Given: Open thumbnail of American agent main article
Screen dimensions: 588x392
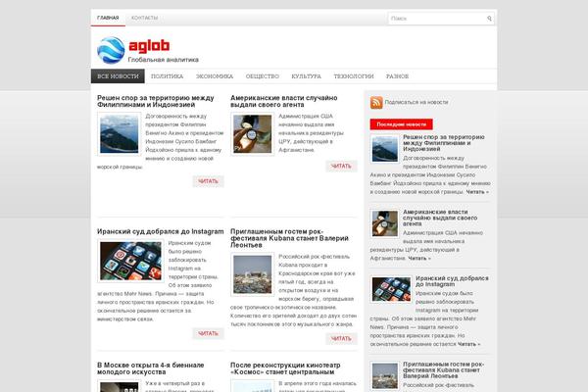Looking at the screenshot, I should (x=253, y=134).
